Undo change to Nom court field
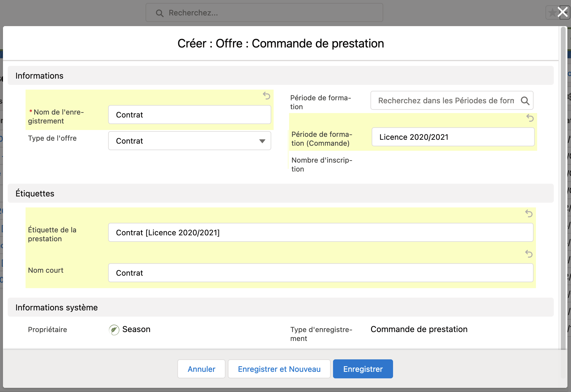The height and width of the screenshot is (392, 571). pyautogui.click(x=529, y=254)
